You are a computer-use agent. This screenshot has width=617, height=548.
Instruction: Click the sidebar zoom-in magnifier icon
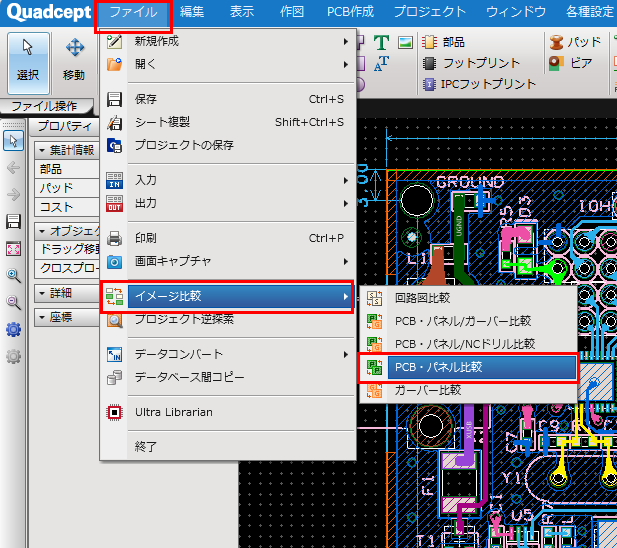13,276
